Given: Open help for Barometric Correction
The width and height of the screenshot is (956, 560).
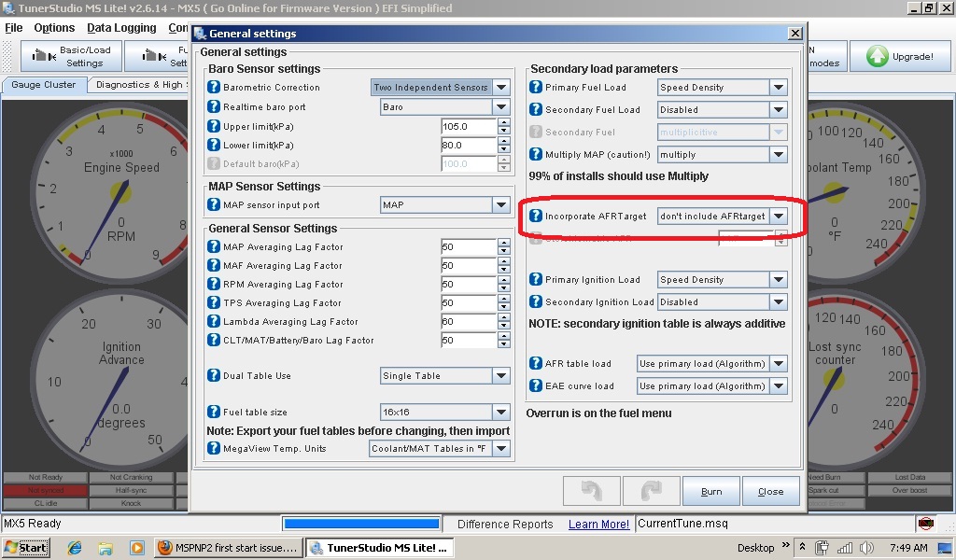Looking at the screenshot, I should click(214, 87).
